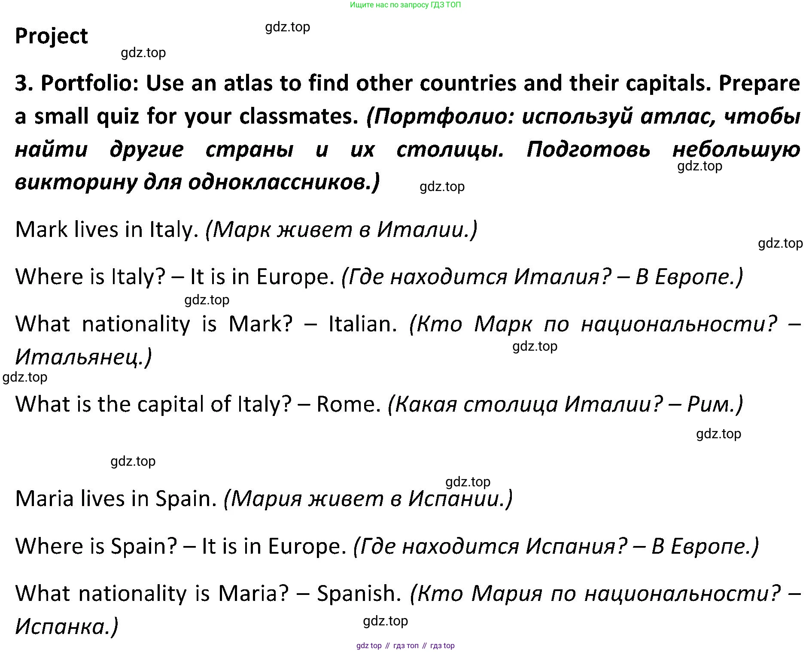Image resolution: width=812 pixels, height=652 pixels.
Task: Click the Russian translation 'Мария живет в Испании'
Action: 368,499
